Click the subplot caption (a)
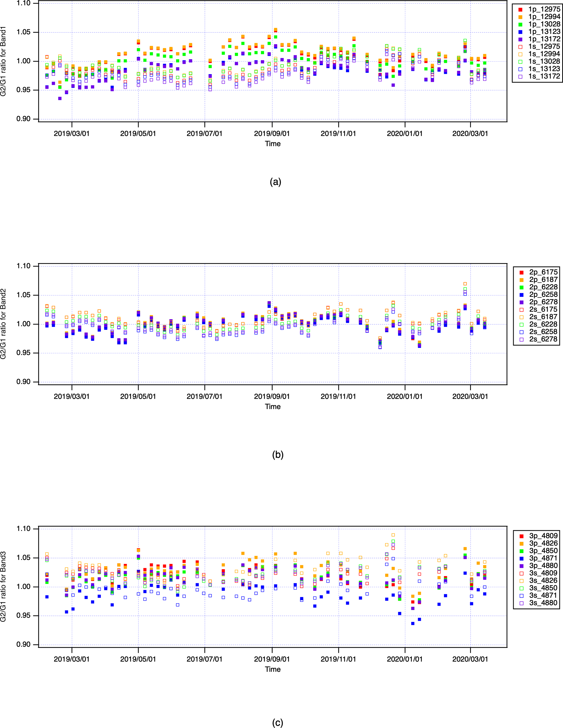The image size is (563, 728). 275,182
